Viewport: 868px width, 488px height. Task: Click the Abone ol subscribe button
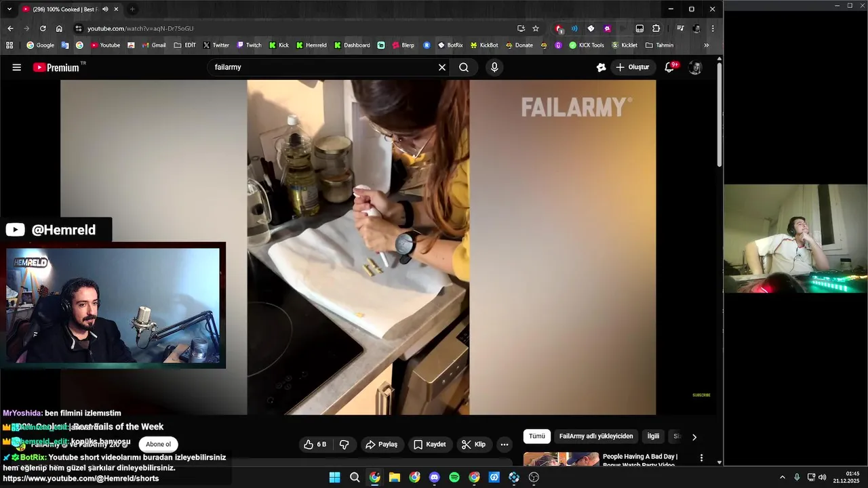pyautogui.click(x=158, y=445)
